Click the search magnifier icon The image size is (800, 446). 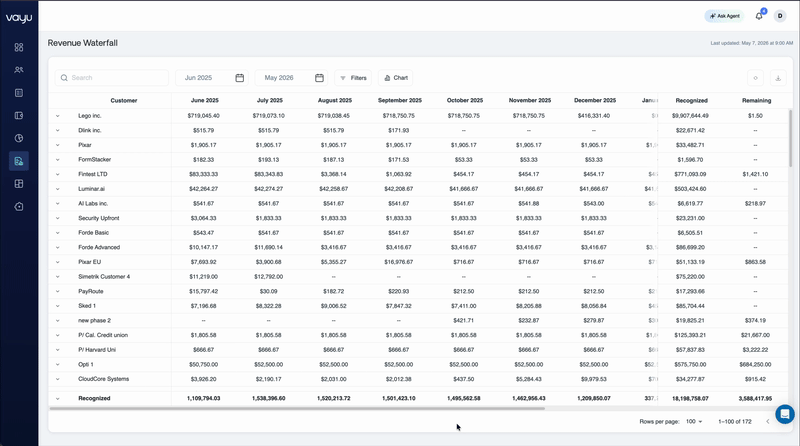(x=64, y=78)
